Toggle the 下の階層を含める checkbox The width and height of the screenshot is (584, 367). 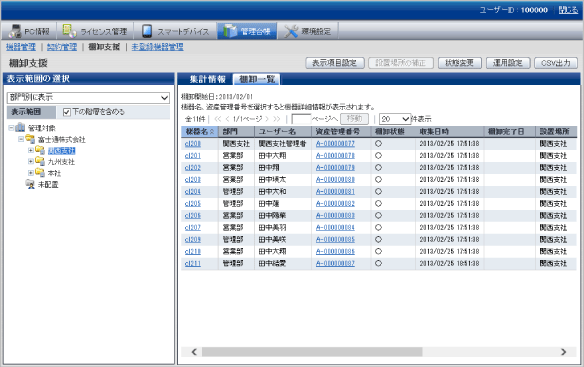[x=67, y=112]
